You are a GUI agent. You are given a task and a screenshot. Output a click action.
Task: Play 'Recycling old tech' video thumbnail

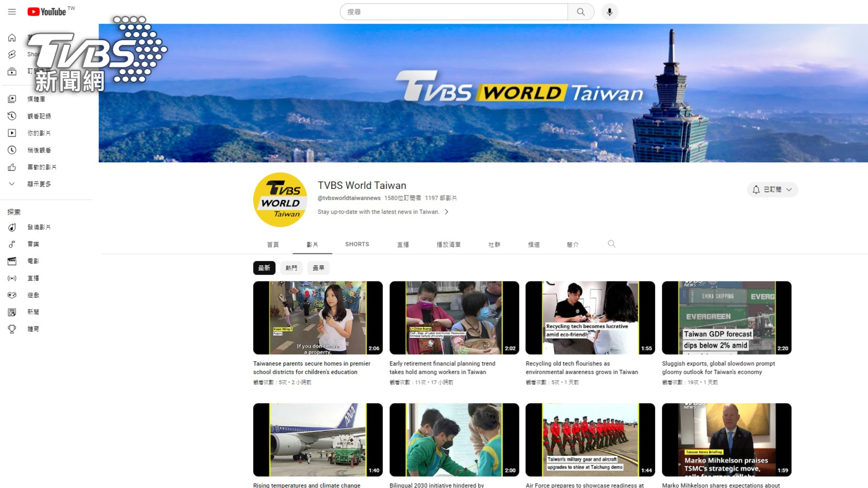[590, 318]
